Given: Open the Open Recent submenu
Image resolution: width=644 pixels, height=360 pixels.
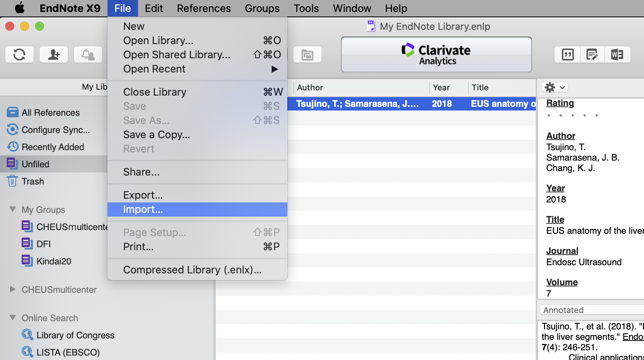Looking at the screenshot, I should (x=197, y=69).
